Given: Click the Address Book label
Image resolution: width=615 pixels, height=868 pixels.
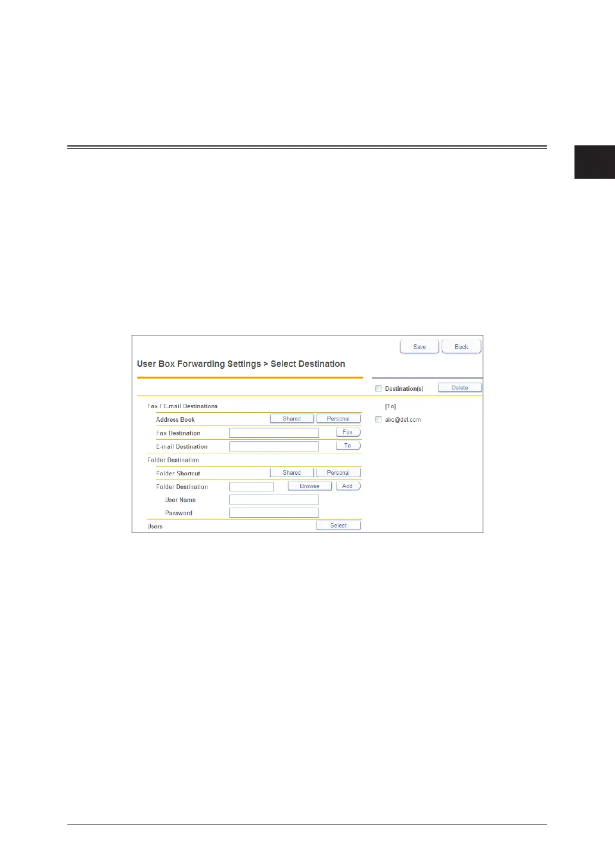Looking at the screenshot, I should (175, 420).
